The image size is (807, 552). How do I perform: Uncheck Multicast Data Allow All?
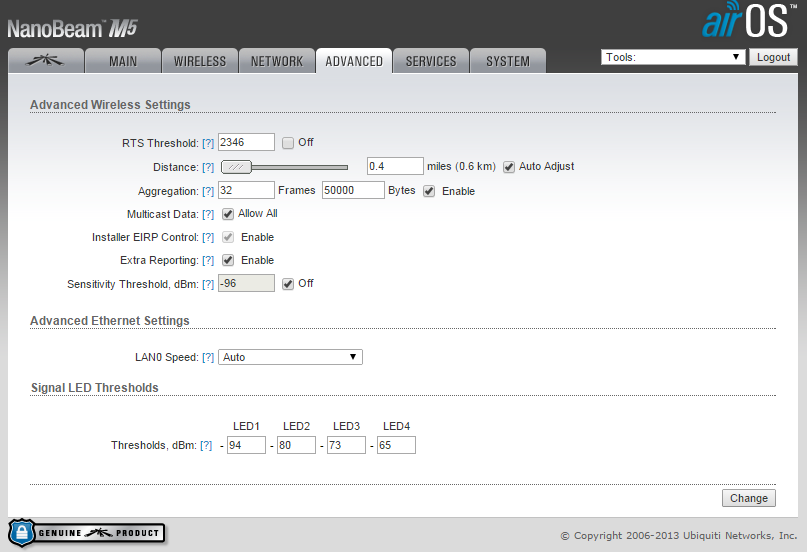coord(228,214)
